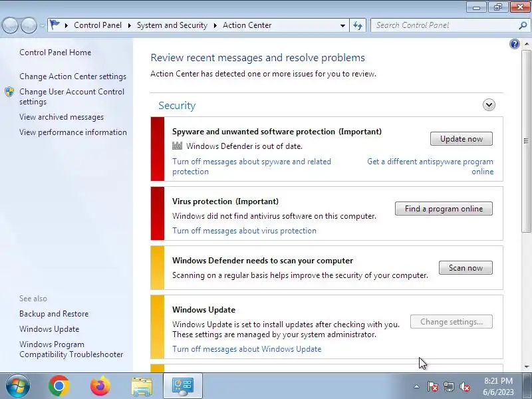Show hidden tray icons arrow
The height and width of the screenshot is (399, 532).
pos(416,386)
